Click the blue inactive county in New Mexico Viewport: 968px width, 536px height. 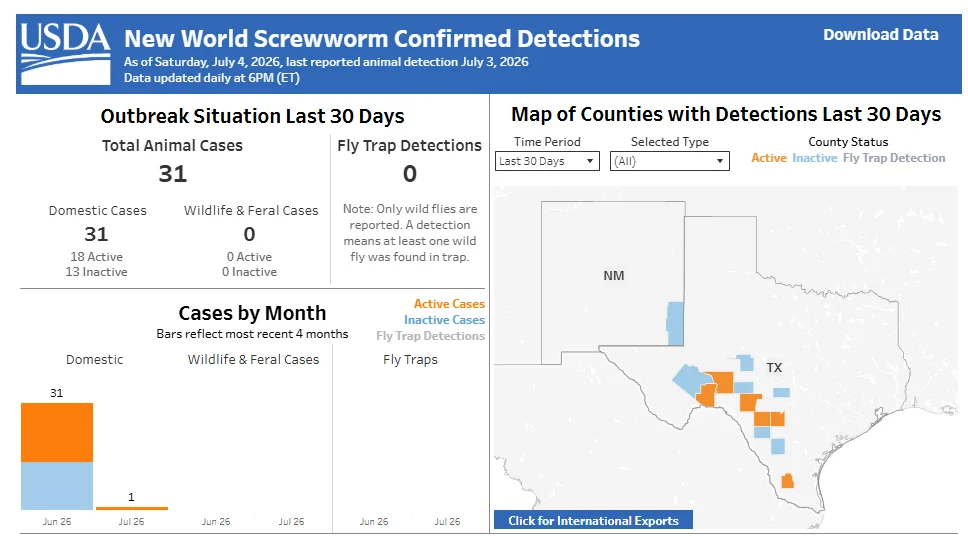pyautogui.click(x=675, y=324)
